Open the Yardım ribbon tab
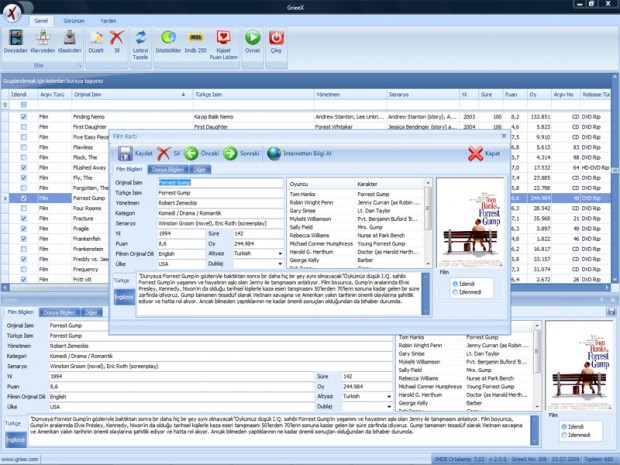This screenshot has width=620, height=465. point(108,21)
